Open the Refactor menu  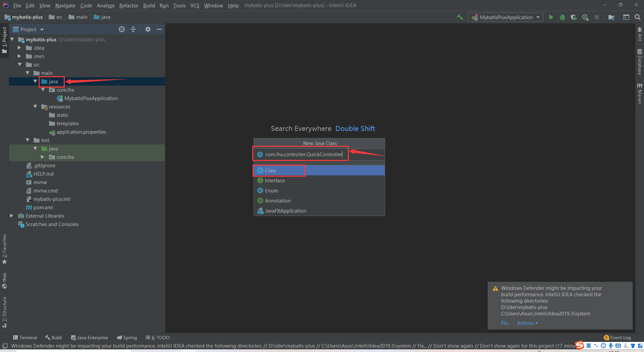click(x=128, y=5)
